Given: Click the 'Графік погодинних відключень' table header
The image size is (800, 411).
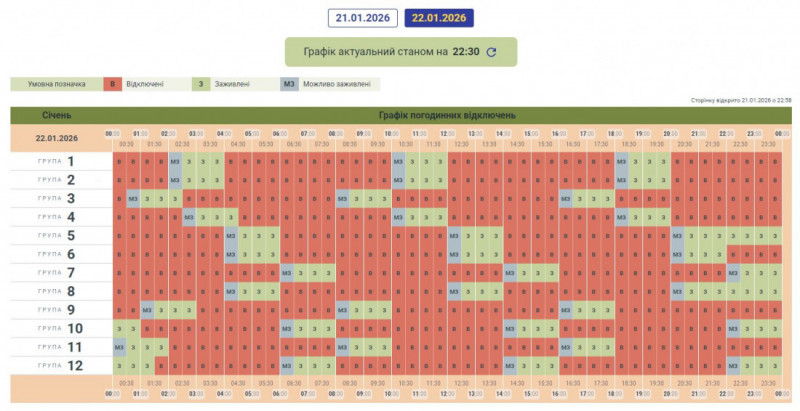Looking at the screenshot, I should (448, 115).
